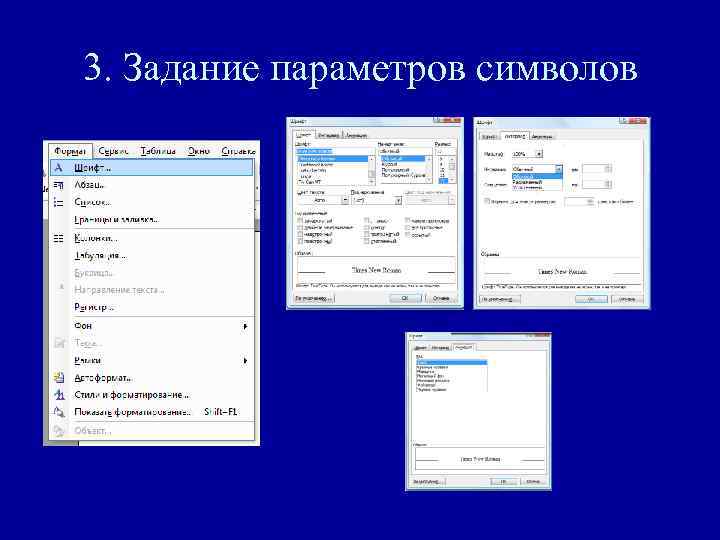Expand the Фон submenu arrow
Screen dimensions: 720x540
click(245, 326)
